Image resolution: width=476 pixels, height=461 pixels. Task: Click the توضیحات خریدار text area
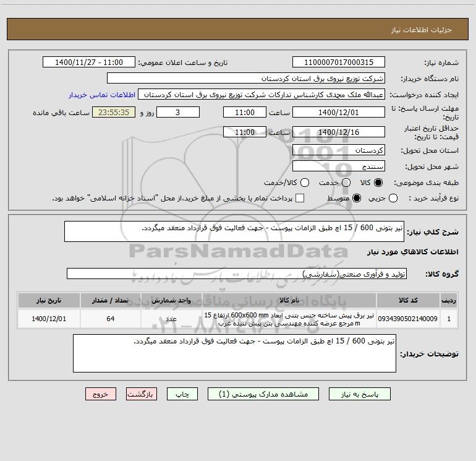[x=234, y=353]
